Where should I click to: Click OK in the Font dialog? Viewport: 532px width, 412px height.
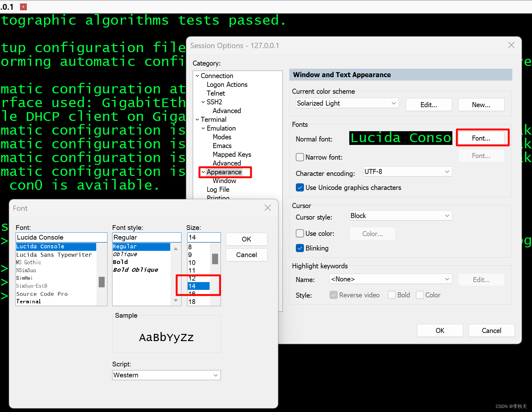click(x=246, y=239)
